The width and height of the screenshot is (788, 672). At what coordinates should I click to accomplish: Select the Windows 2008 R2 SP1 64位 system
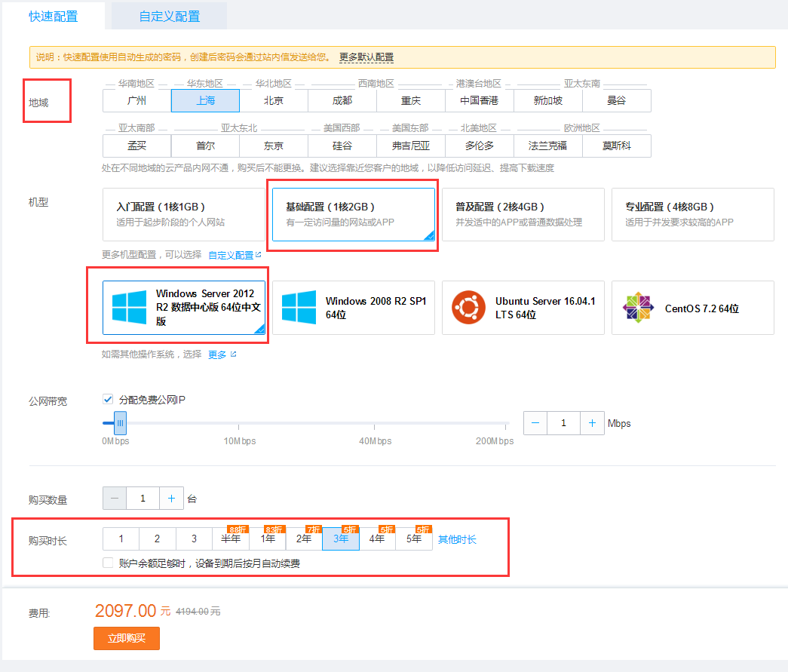[353, 308]
